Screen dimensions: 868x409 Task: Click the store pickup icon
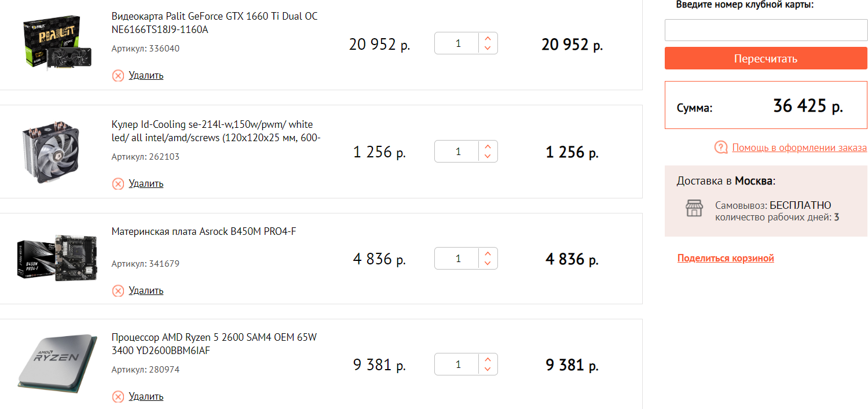(x=694, y=208)
